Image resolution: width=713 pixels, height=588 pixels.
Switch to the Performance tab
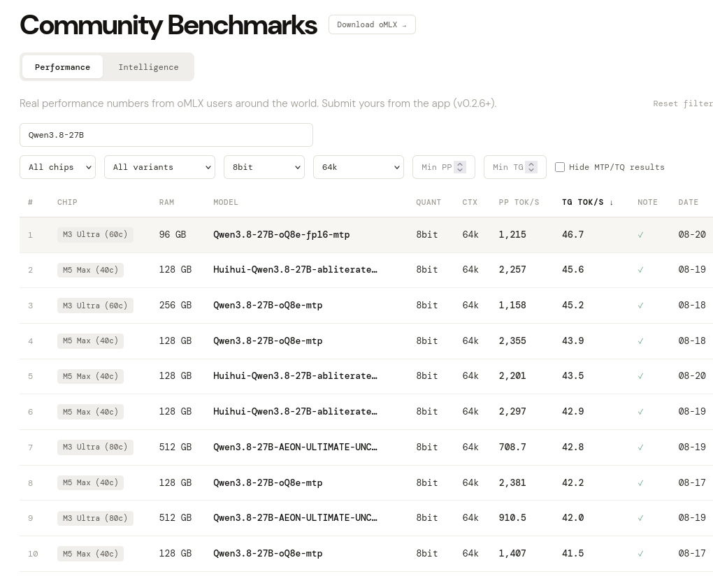coord(62,67)
